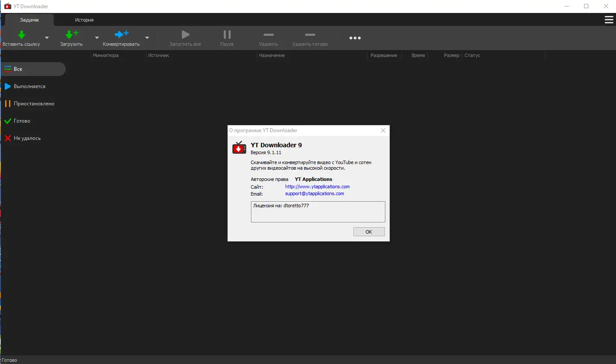This screenshot has height=364, width=616.
Task: Click the Удалить delete icon
Action: pyautogui.click(x=268, y=35)
